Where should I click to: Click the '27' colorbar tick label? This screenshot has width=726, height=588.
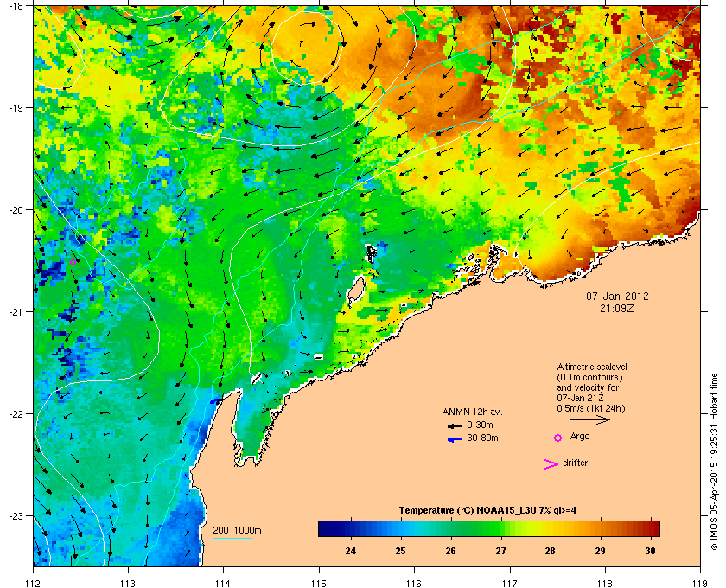[500, 551]
